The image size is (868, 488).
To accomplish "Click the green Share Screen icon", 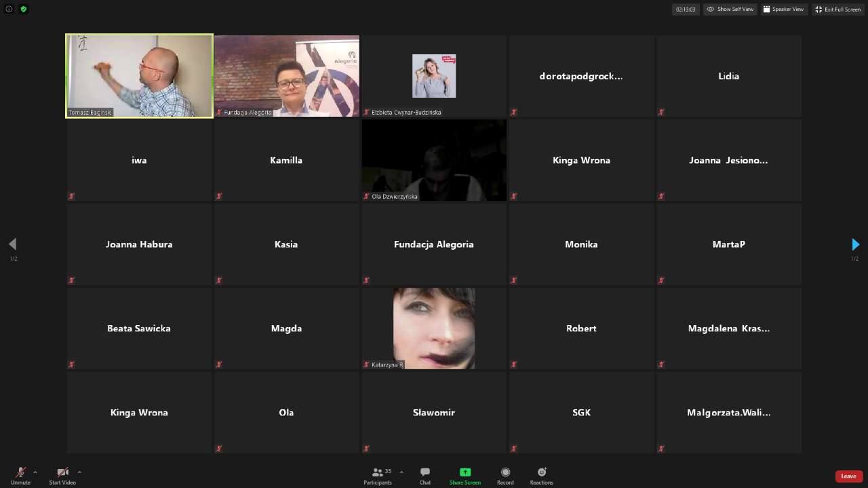I will (465, 472).
